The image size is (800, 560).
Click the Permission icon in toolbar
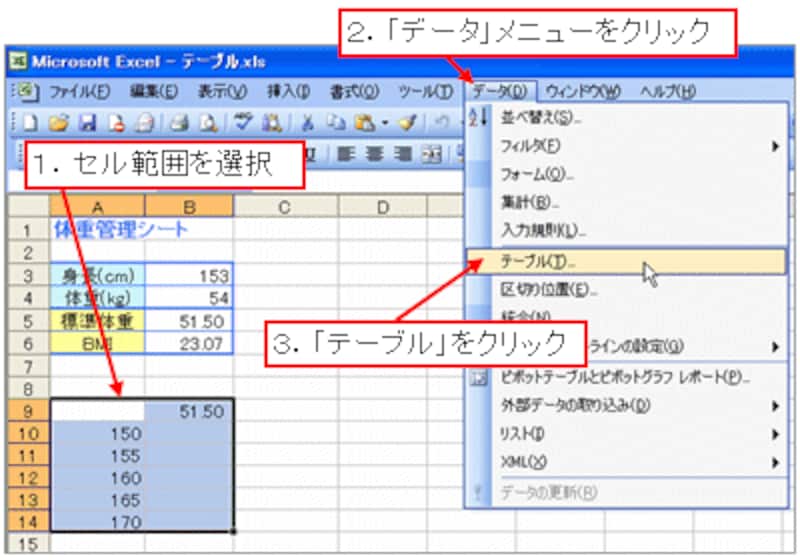(x=116, y=123)
